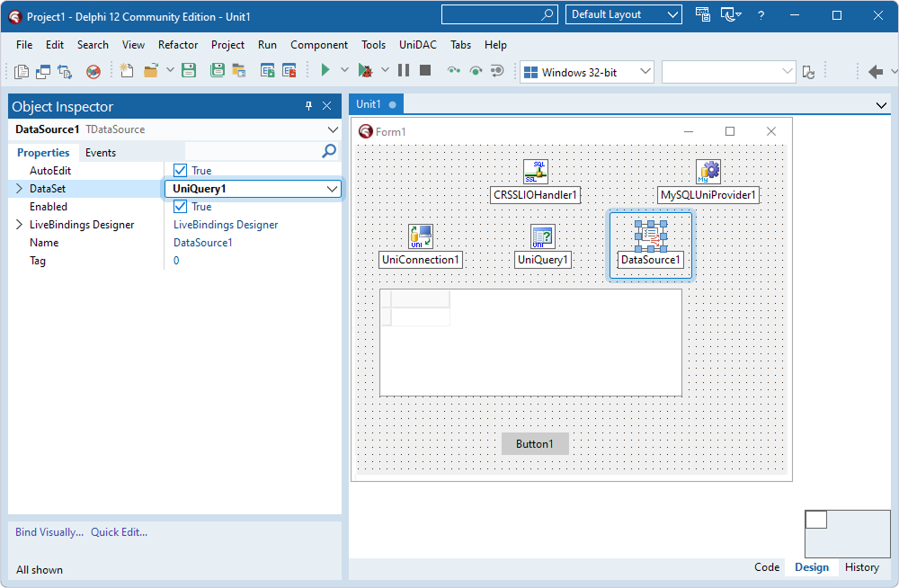Click the title bar question mark help icon
Screen dimensions: 899x588
(x=761, y=15)
